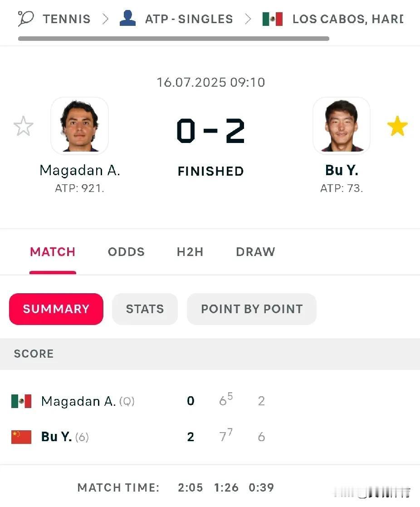The image size is (420, 507).
Task: Switch to the ODDS tab
Action: pyautogui.click(x=126, y=251)
